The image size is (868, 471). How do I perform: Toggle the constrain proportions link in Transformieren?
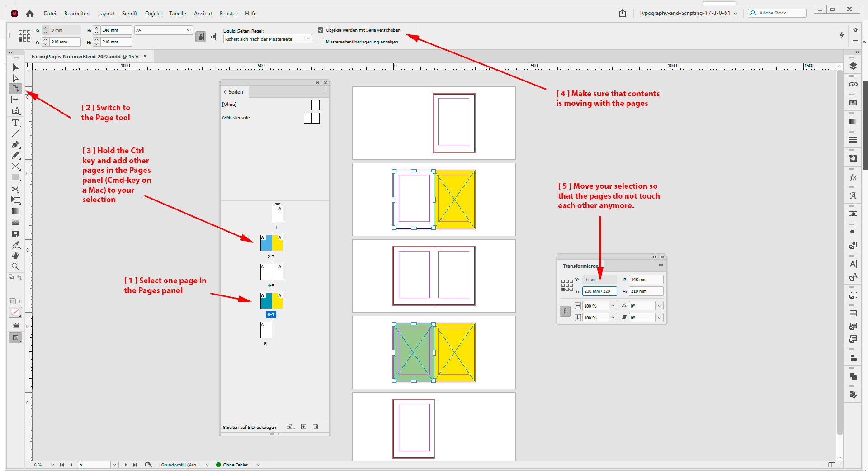click(565, 311)
